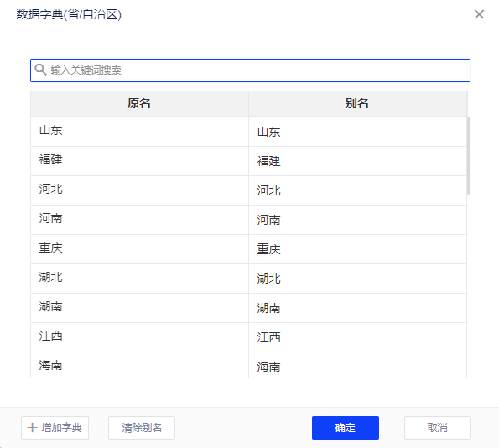Click the 增加字典 button

55,428
